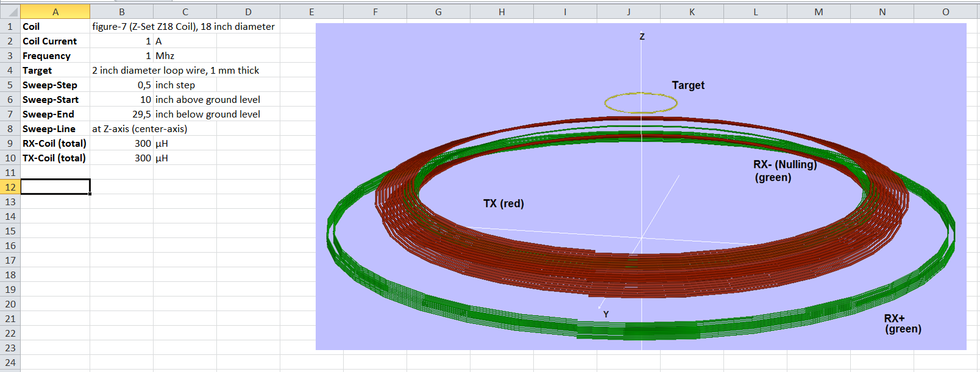Image resolution: width=980 pixels, height=372 pixels.
Task: Click the 'Target' label above the yellow loop
Action: click(688, 85)
